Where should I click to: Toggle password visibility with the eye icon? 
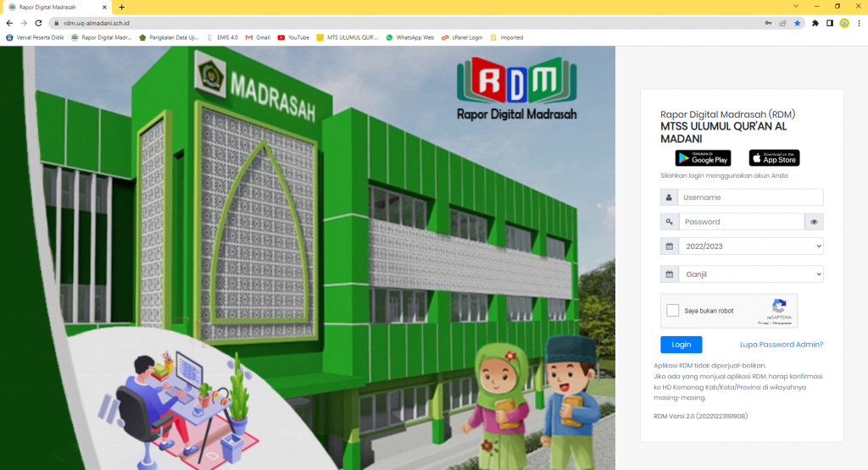[814, 222]
